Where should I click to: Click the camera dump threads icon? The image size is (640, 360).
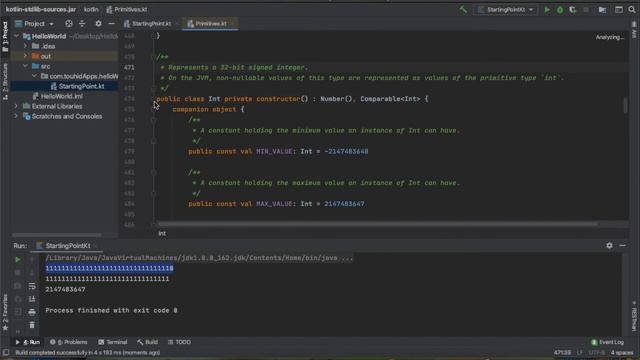(x=18, y=286)
